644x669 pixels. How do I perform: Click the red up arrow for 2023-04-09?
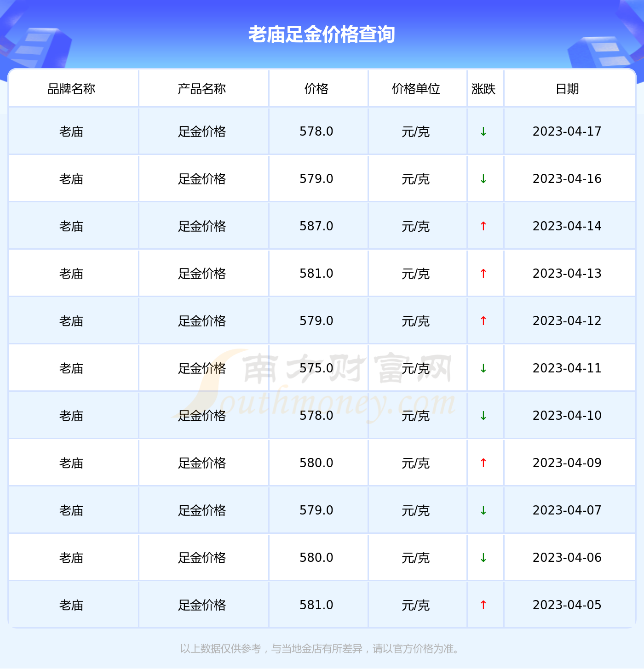tap(483, 463)
